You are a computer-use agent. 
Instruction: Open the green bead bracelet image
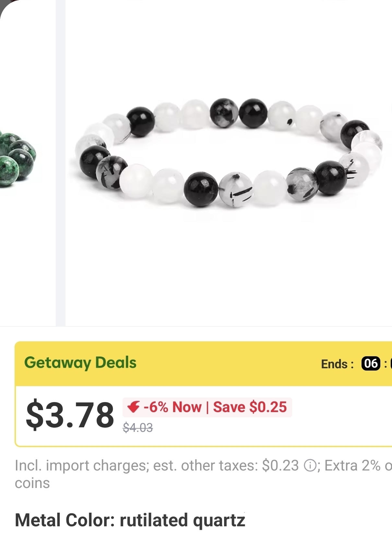(18, 159)
